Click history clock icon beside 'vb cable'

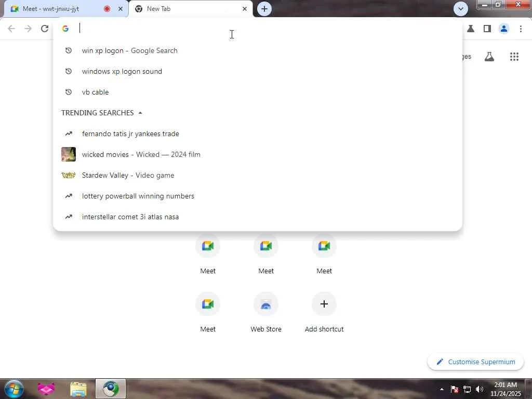point(69,92)
